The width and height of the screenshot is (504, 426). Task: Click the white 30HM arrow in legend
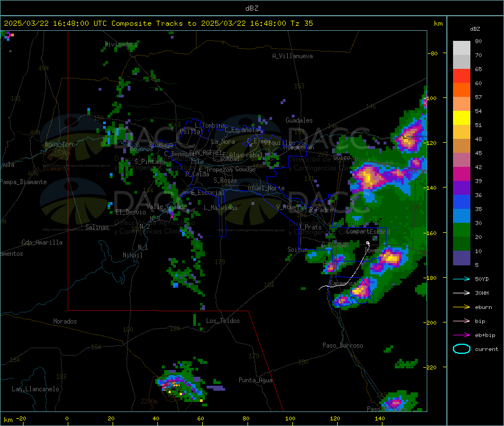[461, 293]
